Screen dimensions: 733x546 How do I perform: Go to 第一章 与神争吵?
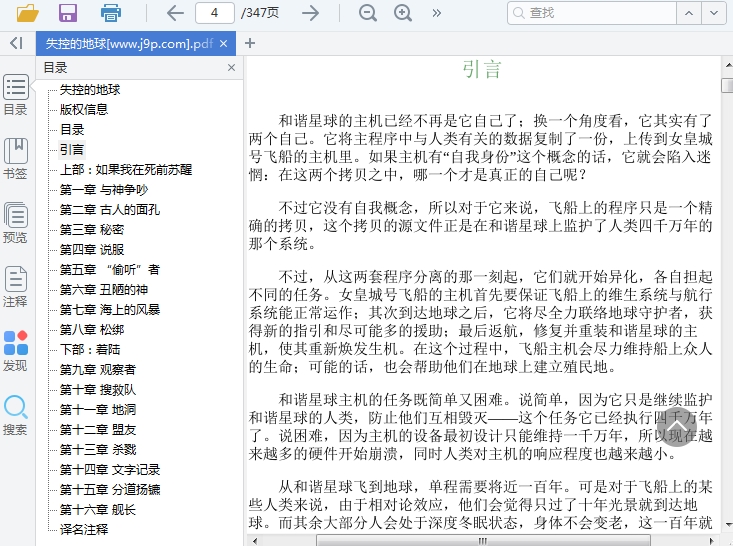[103, 190]
